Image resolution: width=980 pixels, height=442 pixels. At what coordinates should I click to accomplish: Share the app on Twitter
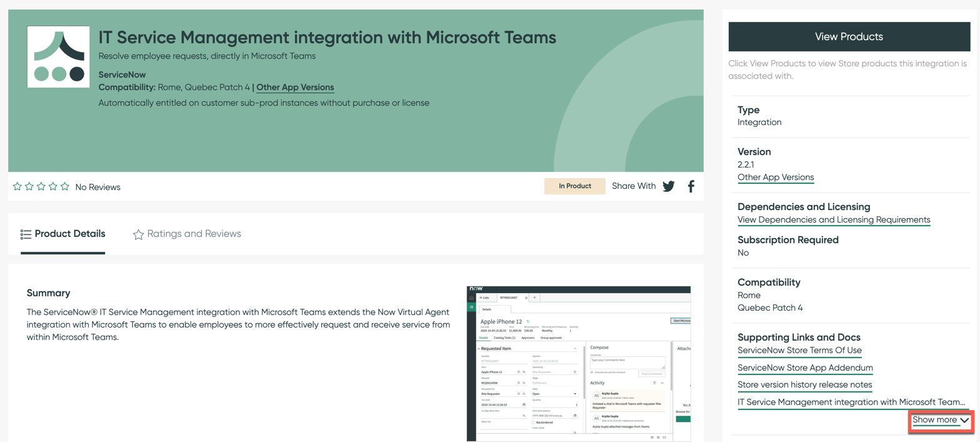pos(669,186)
